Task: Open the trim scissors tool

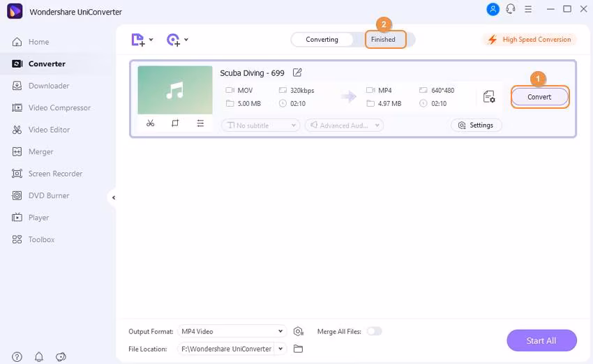Action: 150,123
